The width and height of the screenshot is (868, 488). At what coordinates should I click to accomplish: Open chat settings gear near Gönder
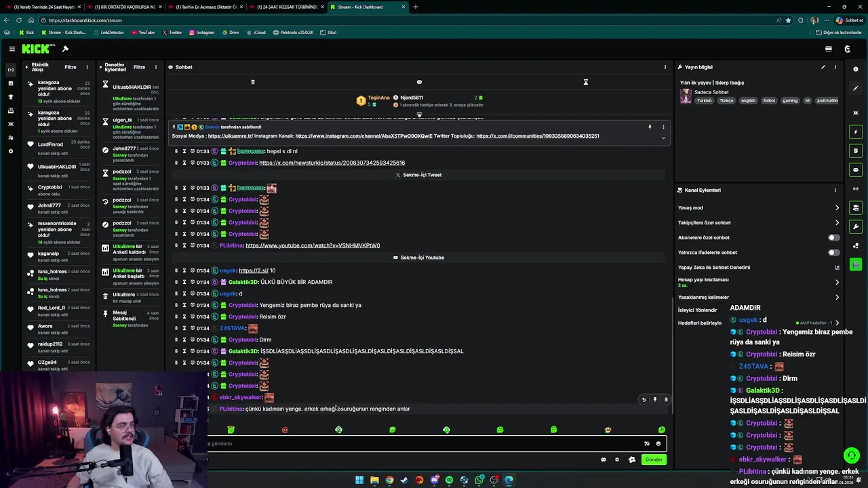616,460
